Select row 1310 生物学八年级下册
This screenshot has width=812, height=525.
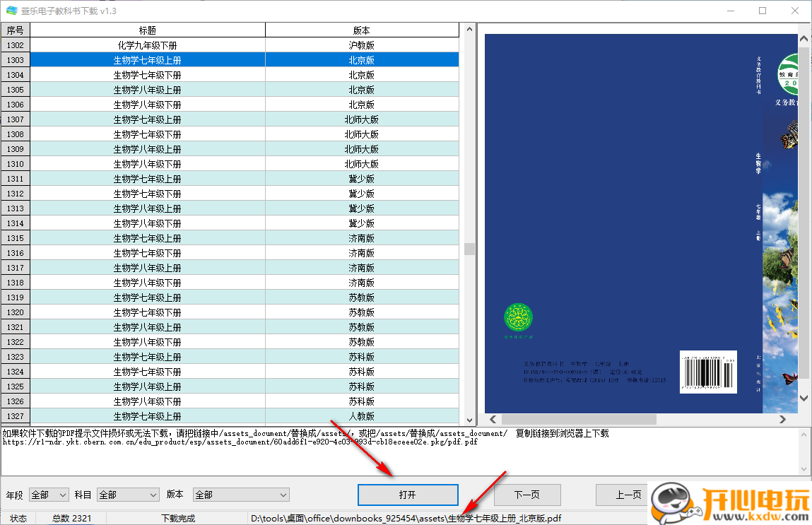[230, 164]
